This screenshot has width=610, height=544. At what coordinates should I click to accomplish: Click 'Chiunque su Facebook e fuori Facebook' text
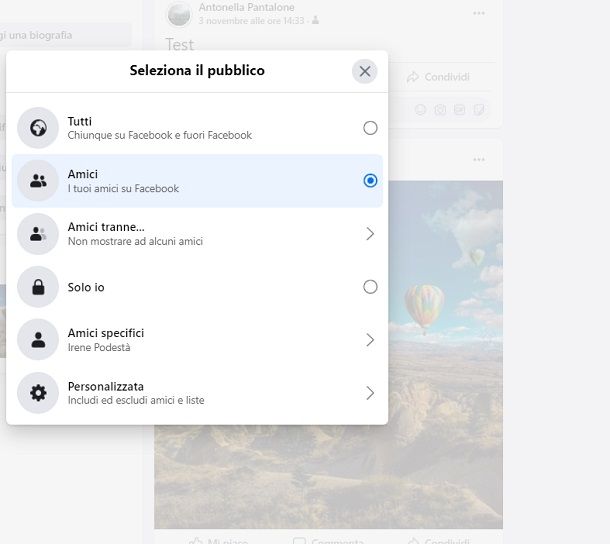tap(160, 135)
